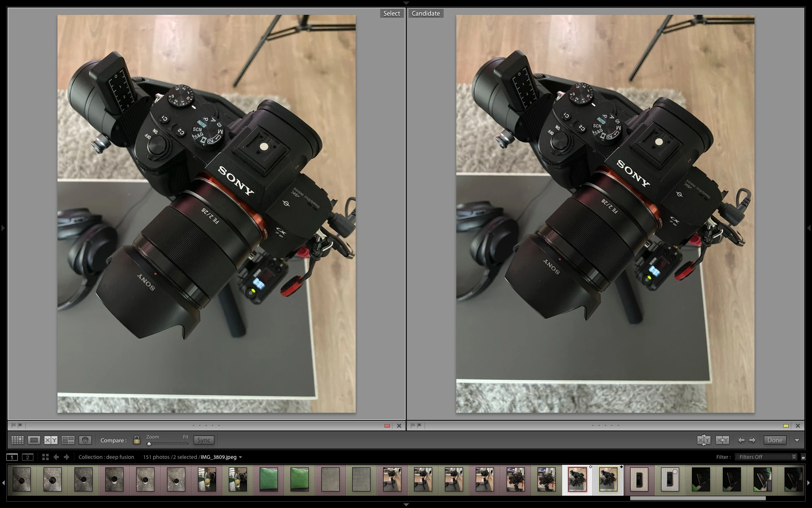Viewport: 812px width, 508px height.
Task: Expand the right panel
Action: (809, 228)
